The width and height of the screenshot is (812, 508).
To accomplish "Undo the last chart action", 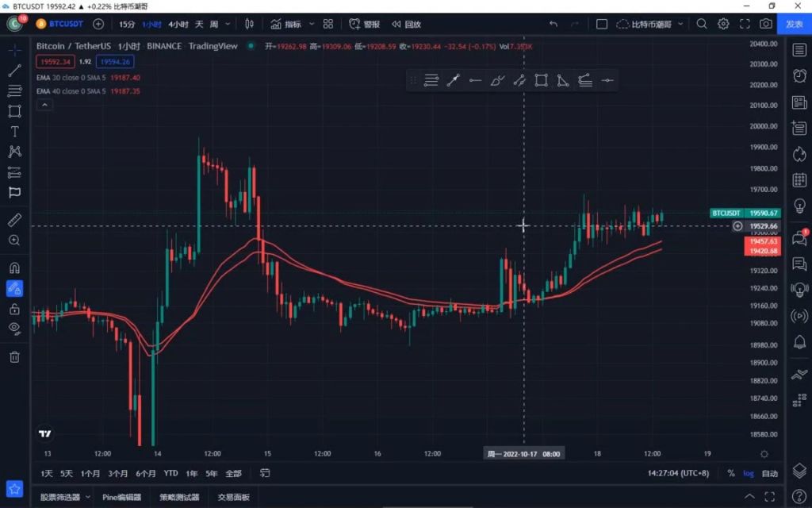I will [x=553, y=24].
